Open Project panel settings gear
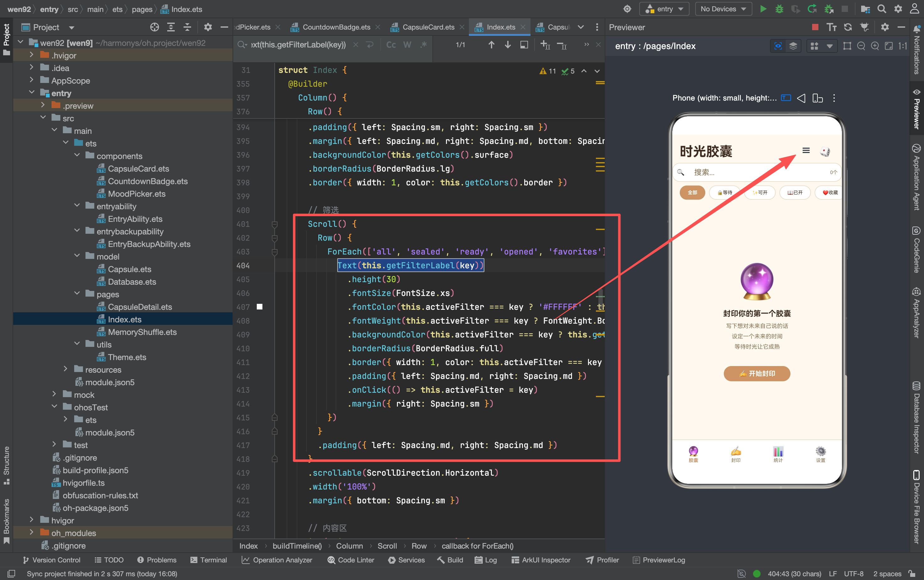Viewport: 924px width, 580px height. coord(208,27)
